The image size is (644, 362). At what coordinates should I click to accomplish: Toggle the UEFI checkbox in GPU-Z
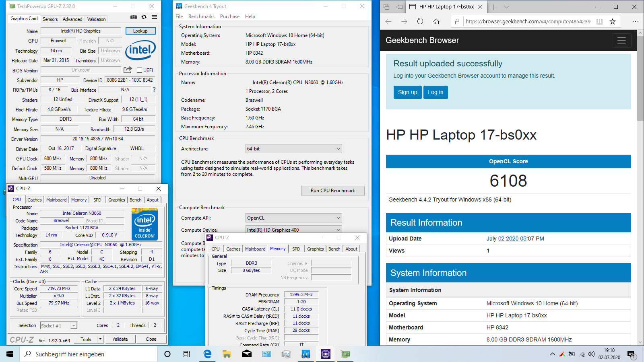(140, 70)
